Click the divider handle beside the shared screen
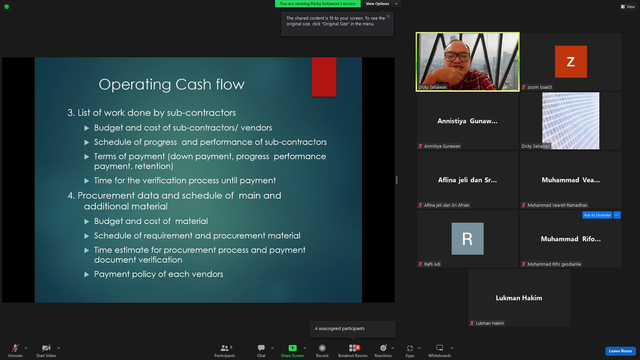The image size is (640, 360). click(x=397, y=180)
